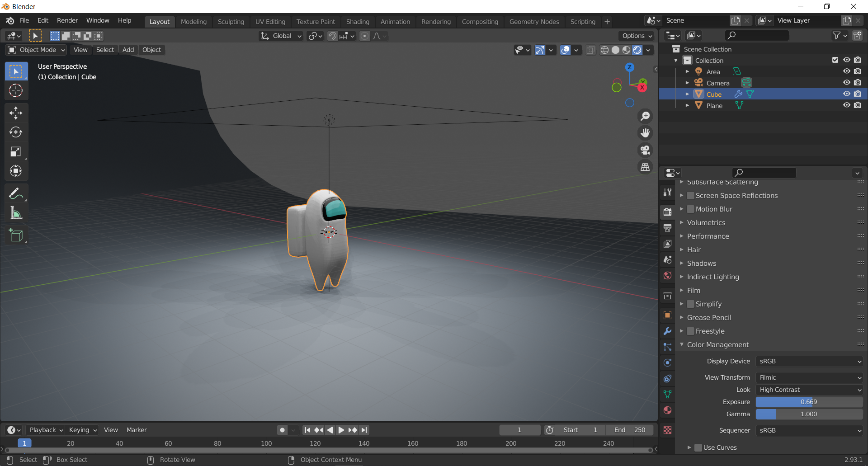Viewport: 868px width, 466px height.
Task: Activate the Rotate tool
Action: point(16,132)
